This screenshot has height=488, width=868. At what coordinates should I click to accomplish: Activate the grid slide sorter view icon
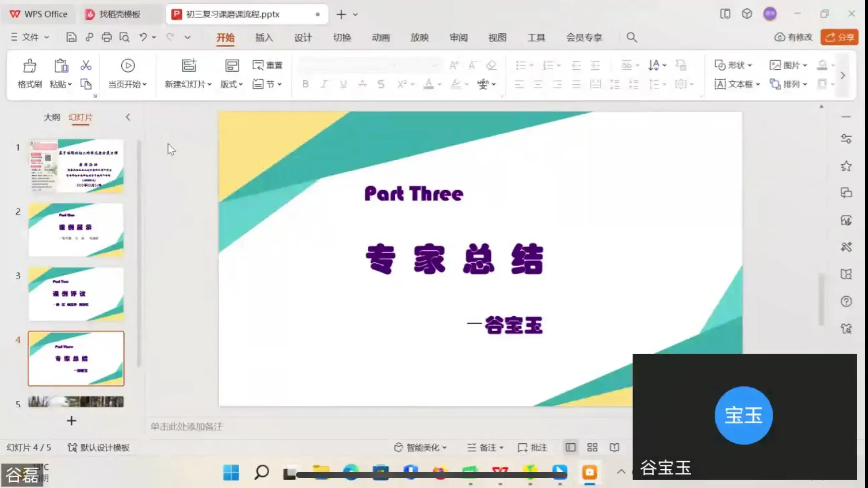pos(592,447)
